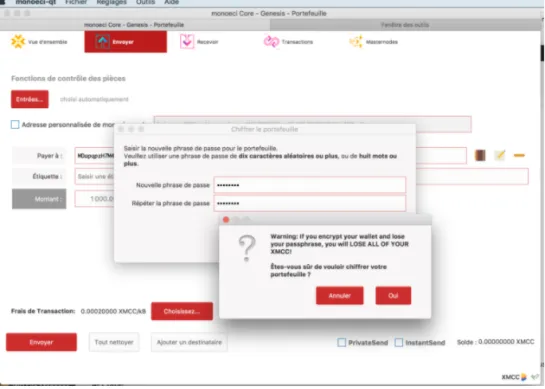Enable the InstantSend checkbox
The image size is (545, 389).
click(x=399, y=342)
